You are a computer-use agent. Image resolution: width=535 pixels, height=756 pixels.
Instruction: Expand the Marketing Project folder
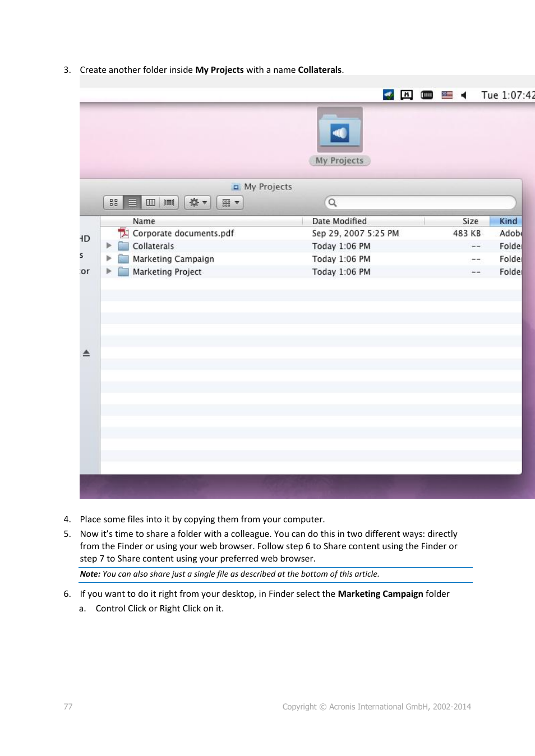[x=109, y=271]
